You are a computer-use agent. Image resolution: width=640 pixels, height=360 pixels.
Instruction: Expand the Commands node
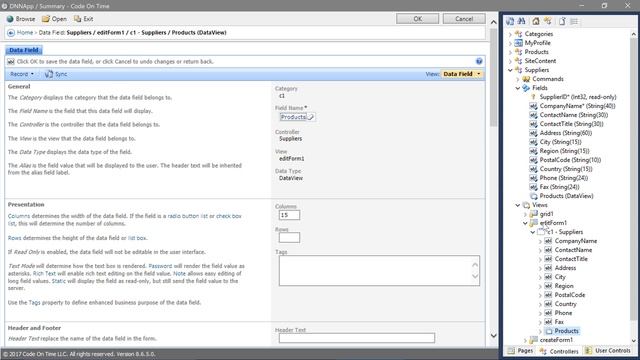coord(518,79)
